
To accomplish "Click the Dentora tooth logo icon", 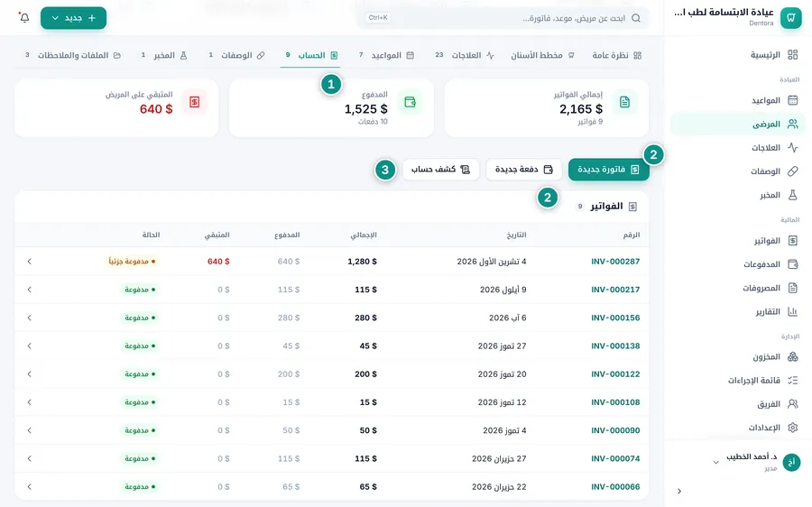I will [790, 18].
